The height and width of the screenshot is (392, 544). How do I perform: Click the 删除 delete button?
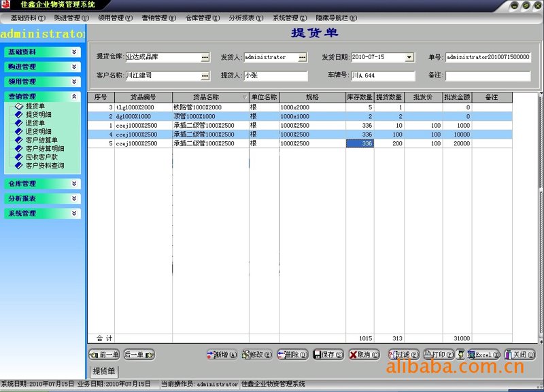click(292, 355)
